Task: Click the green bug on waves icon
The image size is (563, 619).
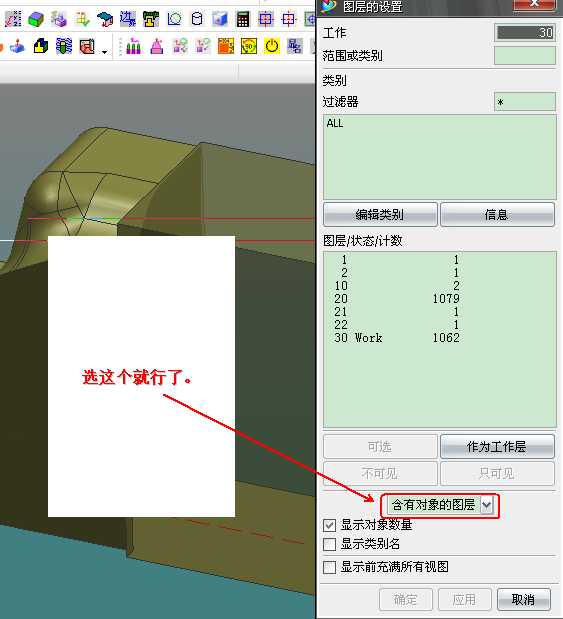Action: [x=64, y=47]
